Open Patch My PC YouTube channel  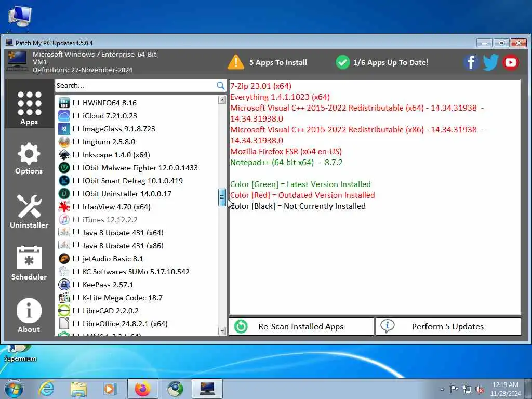(x=510, y=62)
